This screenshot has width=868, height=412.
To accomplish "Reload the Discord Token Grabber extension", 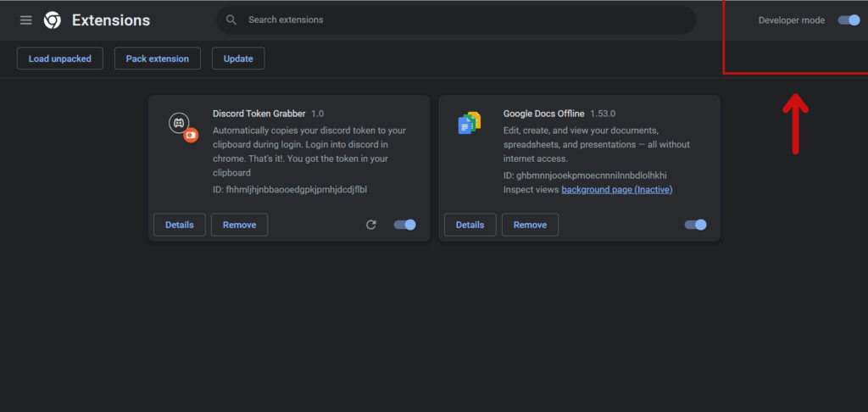I will tap(371, 225).
